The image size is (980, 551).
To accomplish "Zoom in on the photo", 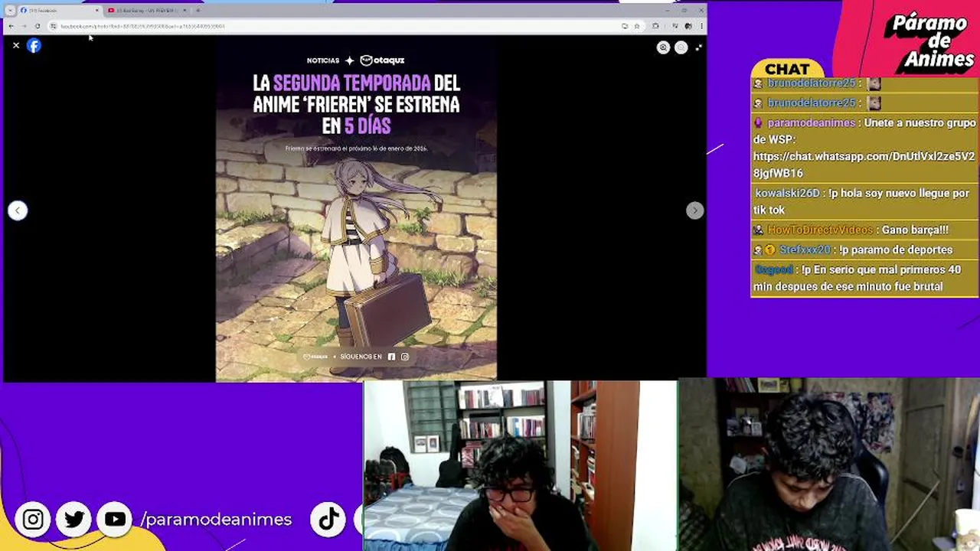I will (x=663, y=47).
